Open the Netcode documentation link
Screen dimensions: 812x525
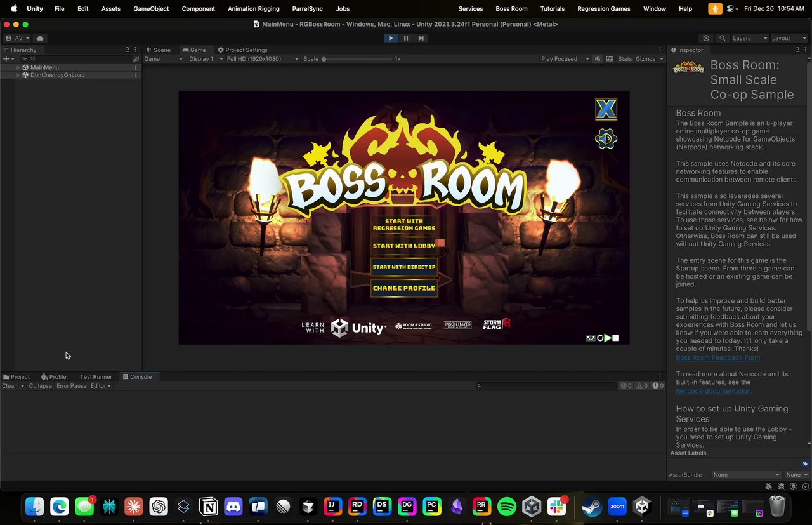pyautogui.click(x=714, y=391)
